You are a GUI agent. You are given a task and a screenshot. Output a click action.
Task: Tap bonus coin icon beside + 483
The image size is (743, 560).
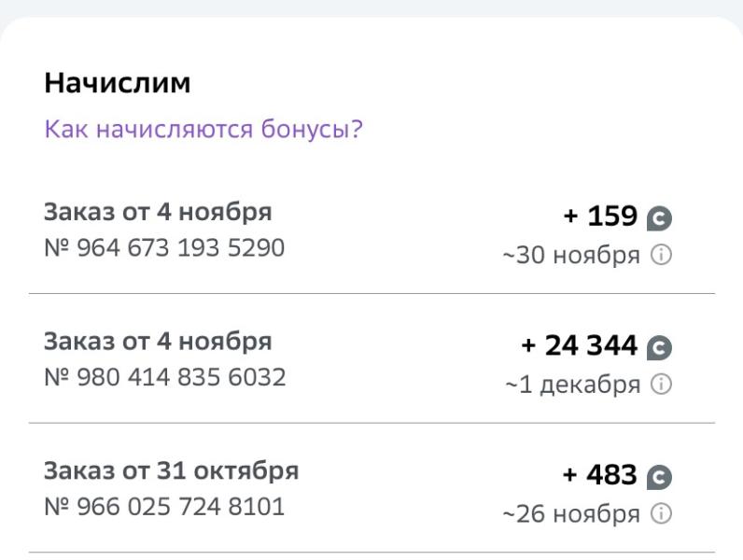pos(660,477)
